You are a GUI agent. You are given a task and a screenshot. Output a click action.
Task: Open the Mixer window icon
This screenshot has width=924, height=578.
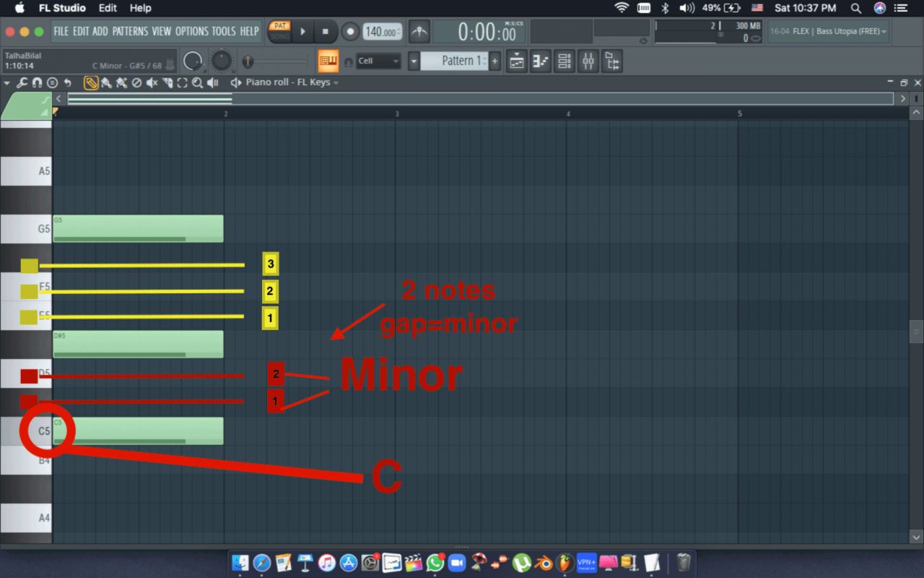pos(588,61)
